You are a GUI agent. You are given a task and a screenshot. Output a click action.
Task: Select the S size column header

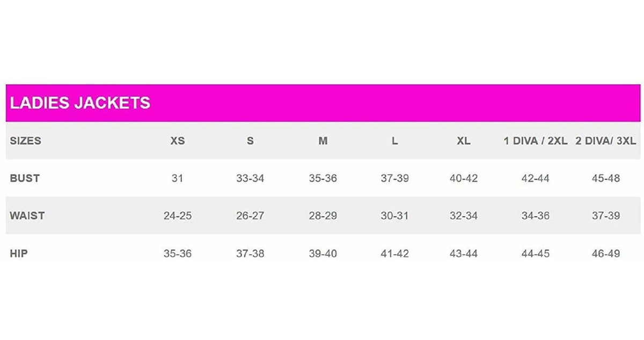250,141
